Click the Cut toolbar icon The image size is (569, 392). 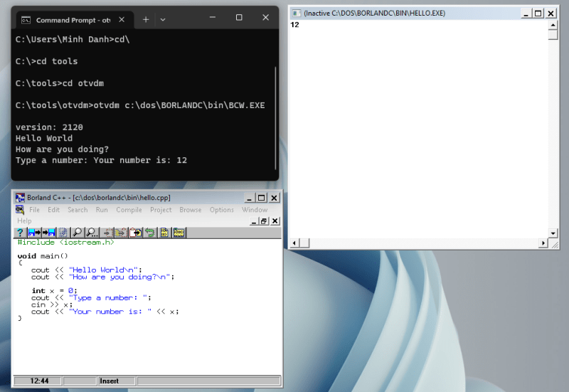107,233
